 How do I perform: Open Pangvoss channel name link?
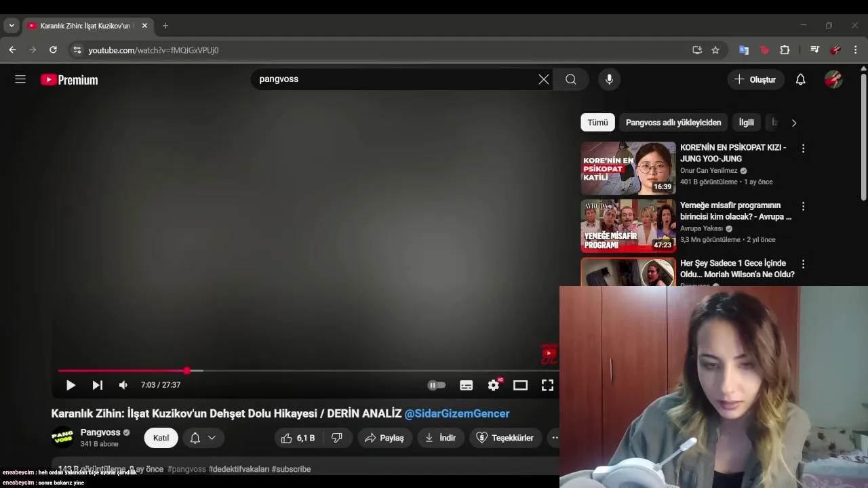(x=100, y=432)
